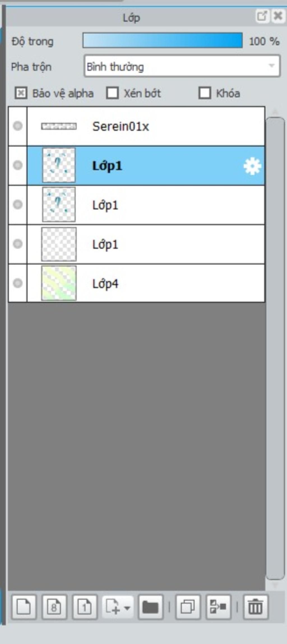Screen dimensions: 287x644
Task: Enable the Khóa checkbox
Action: [x=205, y=93]
